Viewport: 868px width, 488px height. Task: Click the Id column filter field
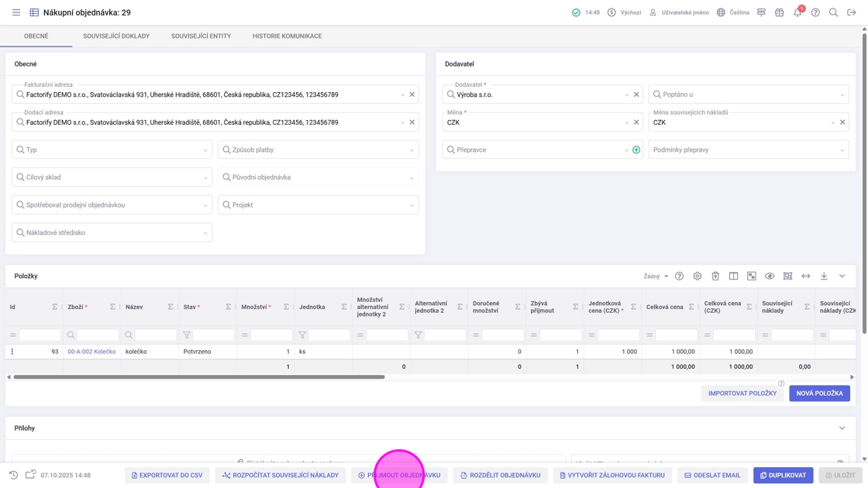[40, 335]
